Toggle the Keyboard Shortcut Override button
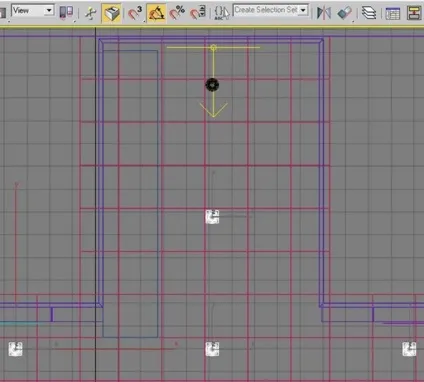 111,13
